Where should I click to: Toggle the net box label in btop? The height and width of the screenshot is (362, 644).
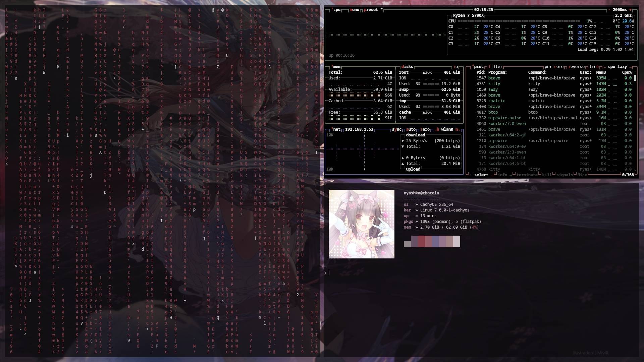(x=336, y=129)
